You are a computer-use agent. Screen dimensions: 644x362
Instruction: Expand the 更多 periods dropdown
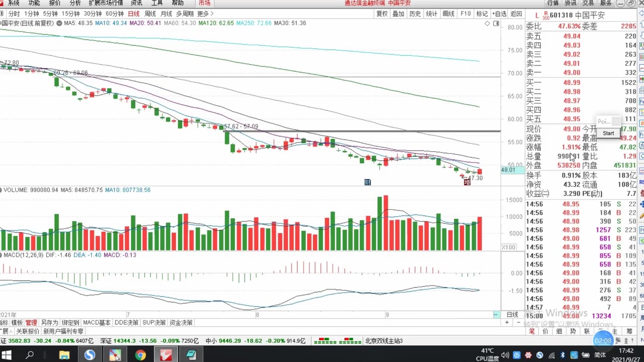point(205,14)
